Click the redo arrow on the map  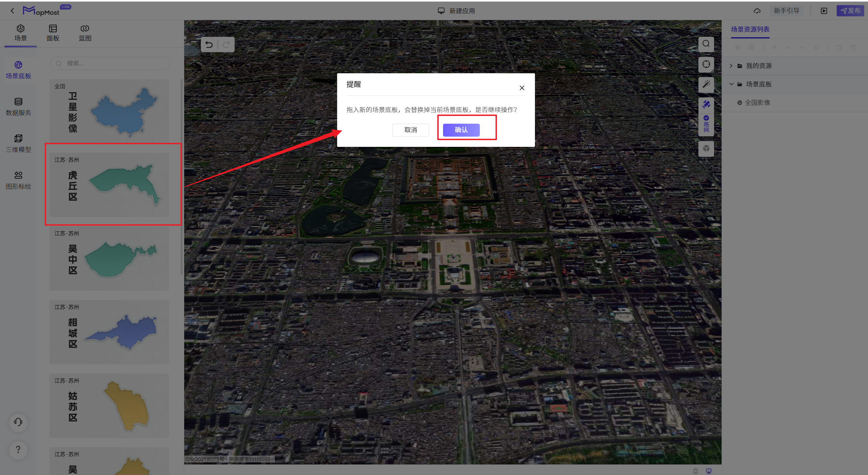[226, 45]
